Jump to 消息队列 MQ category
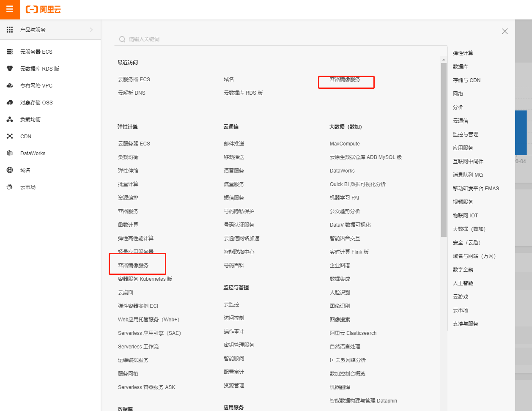 [468, 175]
